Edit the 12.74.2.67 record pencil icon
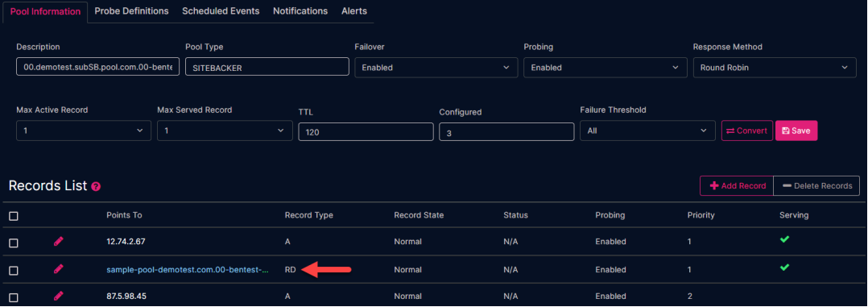 point(59,241)
